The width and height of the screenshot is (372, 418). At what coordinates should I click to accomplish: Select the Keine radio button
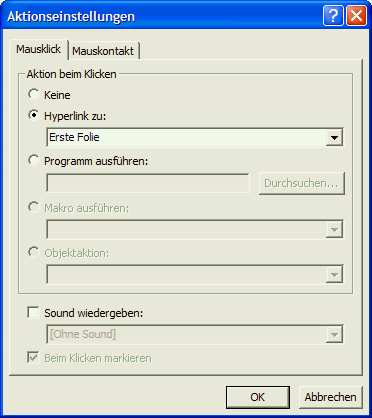coord(33,94)
